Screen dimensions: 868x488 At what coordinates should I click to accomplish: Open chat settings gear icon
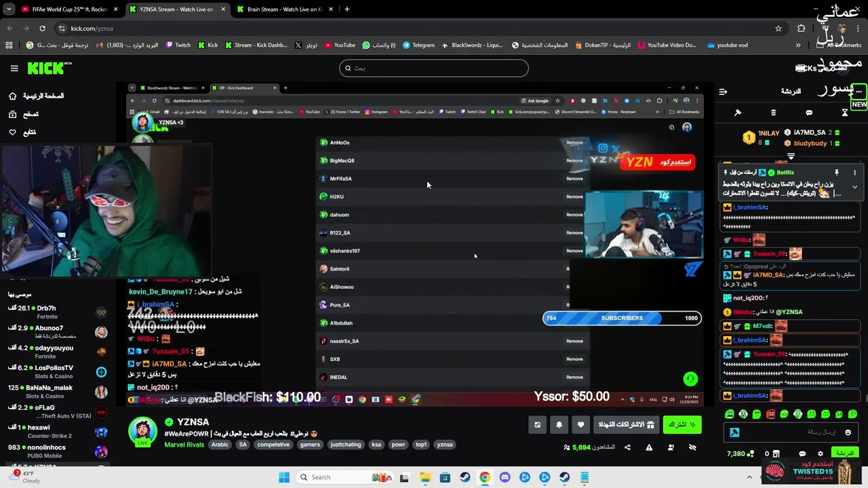click(x=820, y=453)
